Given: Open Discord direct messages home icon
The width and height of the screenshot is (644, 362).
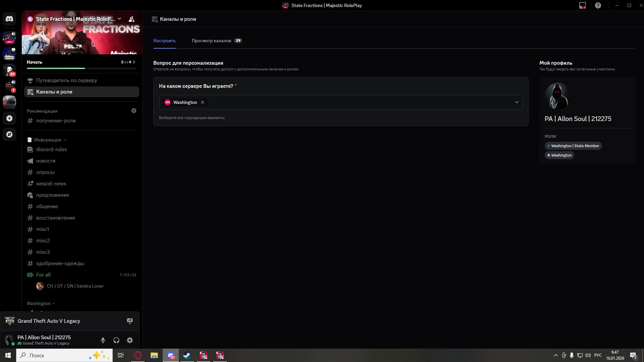Looking at the screenshot, I should tap(9, 19).
